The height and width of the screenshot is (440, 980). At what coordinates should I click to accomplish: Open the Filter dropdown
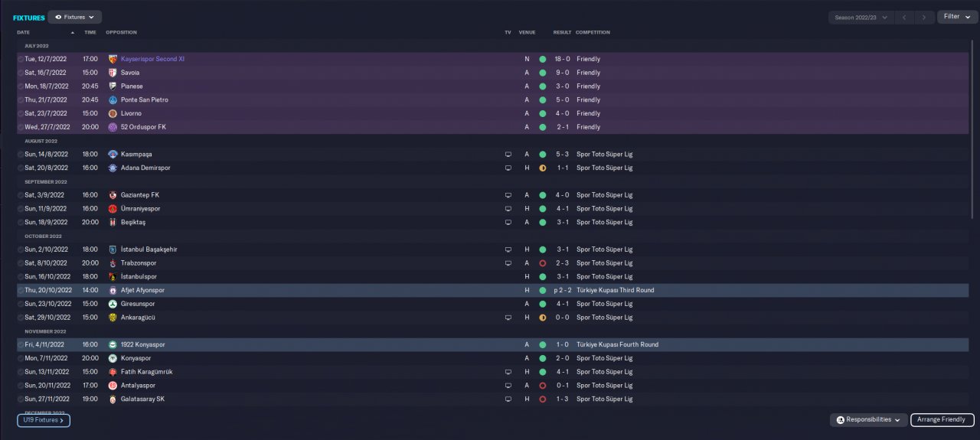tap(956, 17)
